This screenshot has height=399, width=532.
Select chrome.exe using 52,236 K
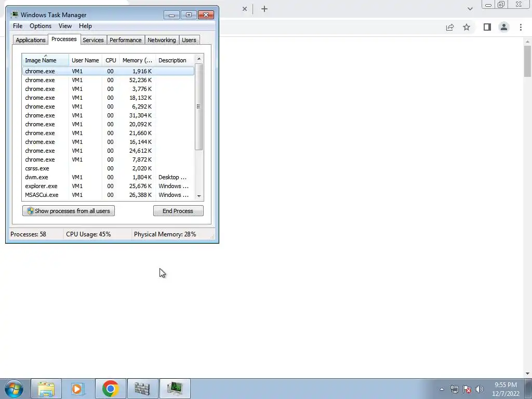(x=108, y=80)
